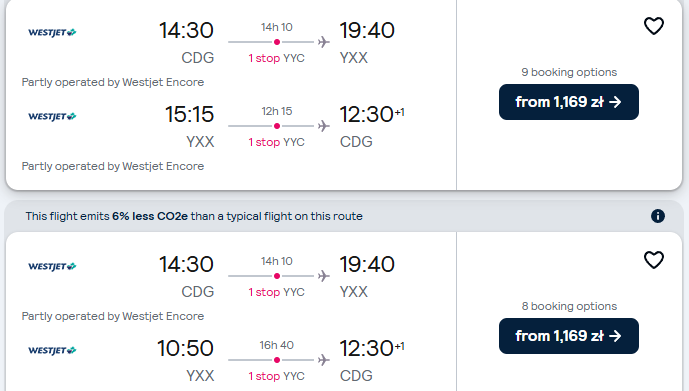Screen dimensions: 689x391
Task: Click WestJet logo on 15:15 return flight
Action: 52,116
